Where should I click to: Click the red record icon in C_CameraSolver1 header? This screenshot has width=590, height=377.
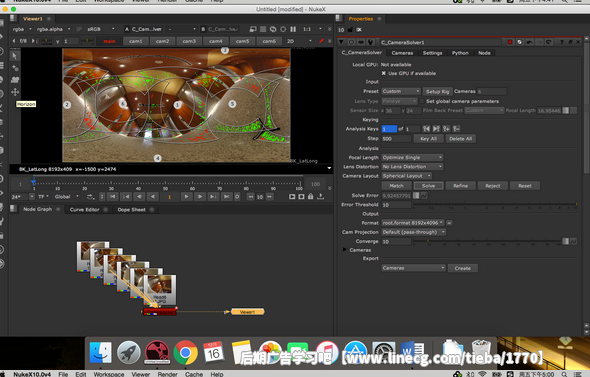click(510, 42)
